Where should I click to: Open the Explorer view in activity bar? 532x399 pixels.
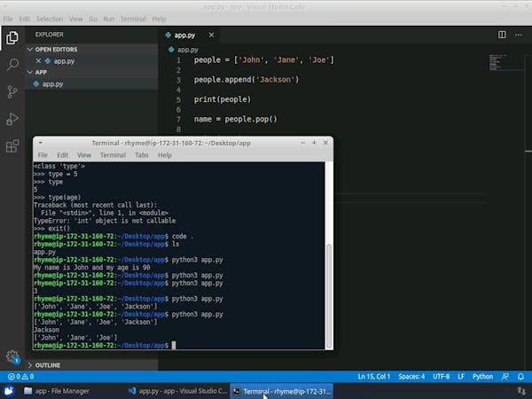(x=12, y=37)
